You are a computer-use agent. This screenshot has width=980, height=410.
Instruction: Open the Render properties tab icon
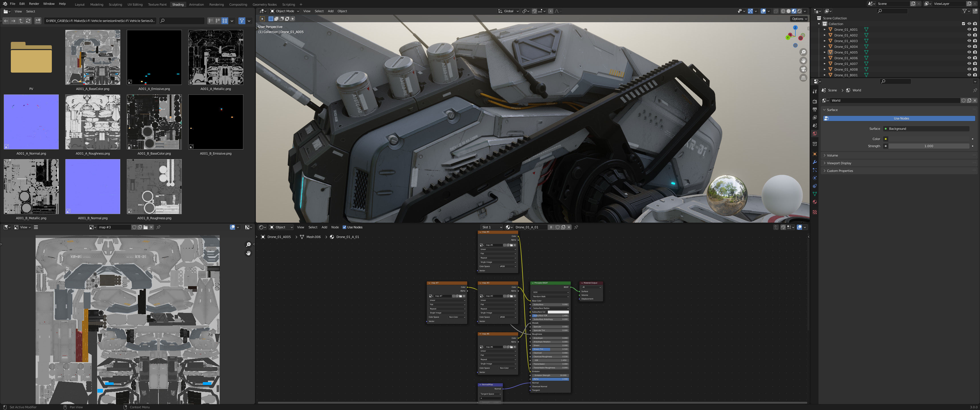click(x=814, y=102)
